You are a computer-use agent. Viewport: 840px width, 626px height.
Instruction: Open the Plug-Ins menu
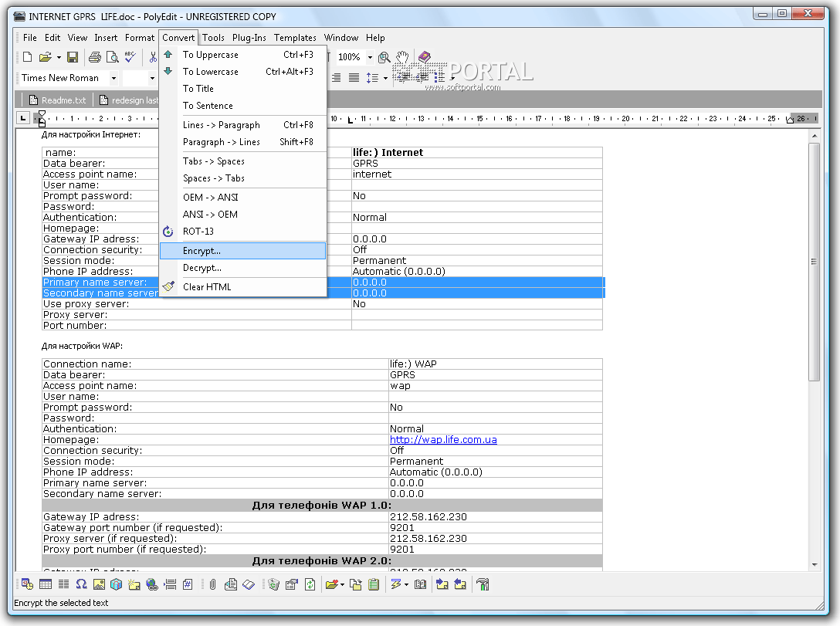(249, 38)
